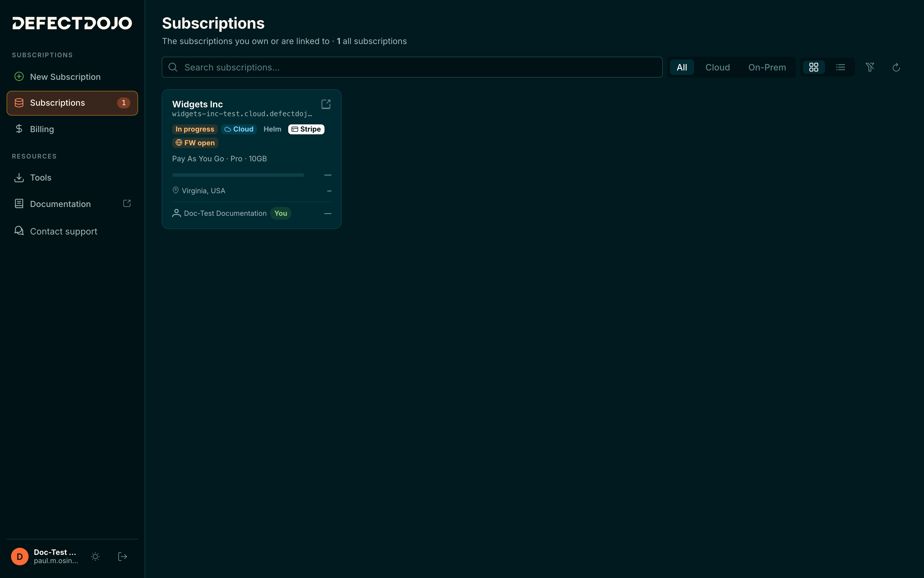Click the green plus icon for New Subscription
Screen dimensions: 924x578
[x=19, y=77]
